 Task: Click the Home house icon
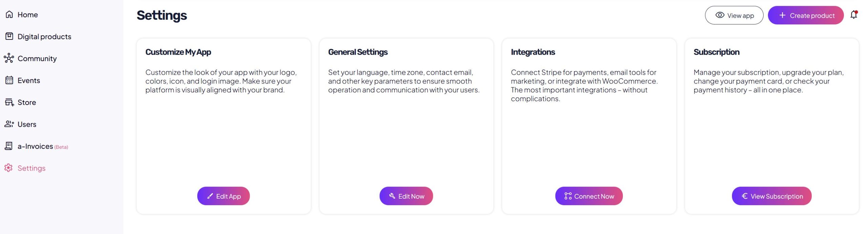coord(9,14)
